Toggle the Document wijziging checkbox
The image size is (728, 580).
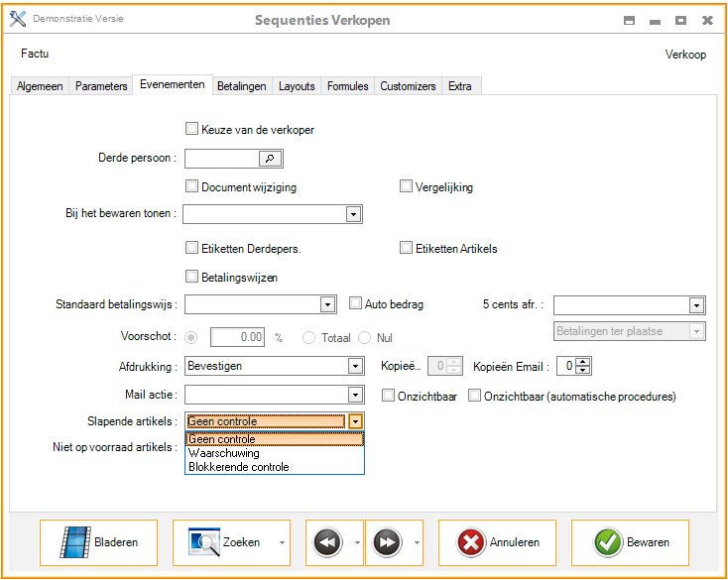[192, 186]
